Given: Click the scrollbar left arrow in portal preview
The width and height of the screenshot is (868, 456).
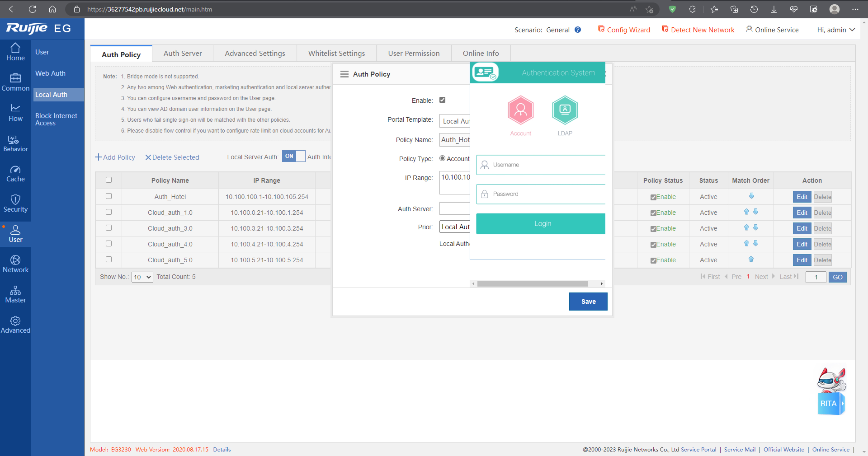Looking at the screenshot, I should click(x=473, y=284).
